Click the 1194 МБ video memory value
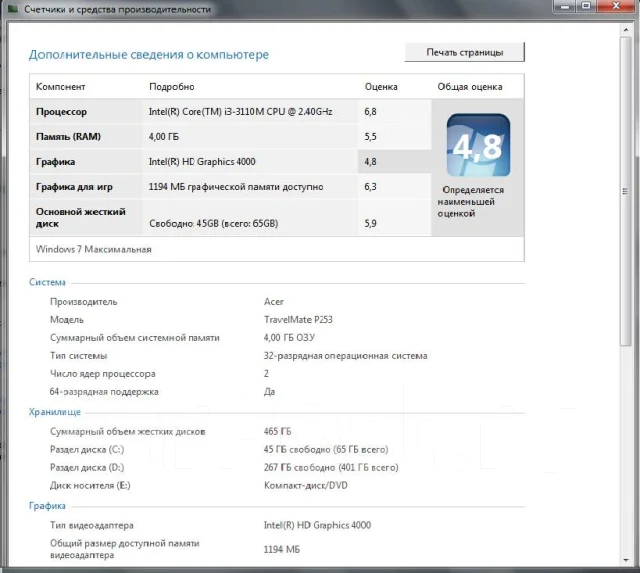640x573 pixels. [282, 549]
